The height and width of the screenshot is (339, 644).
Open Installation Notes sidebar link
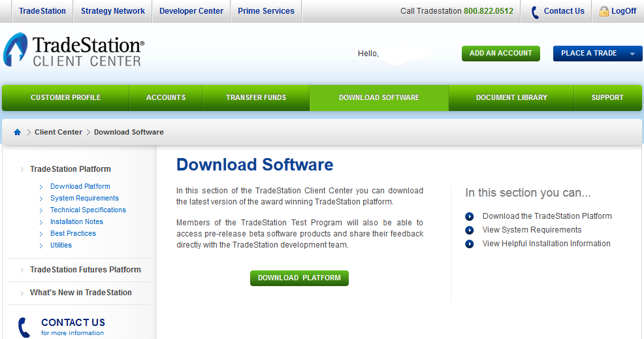tap(77, 221)
